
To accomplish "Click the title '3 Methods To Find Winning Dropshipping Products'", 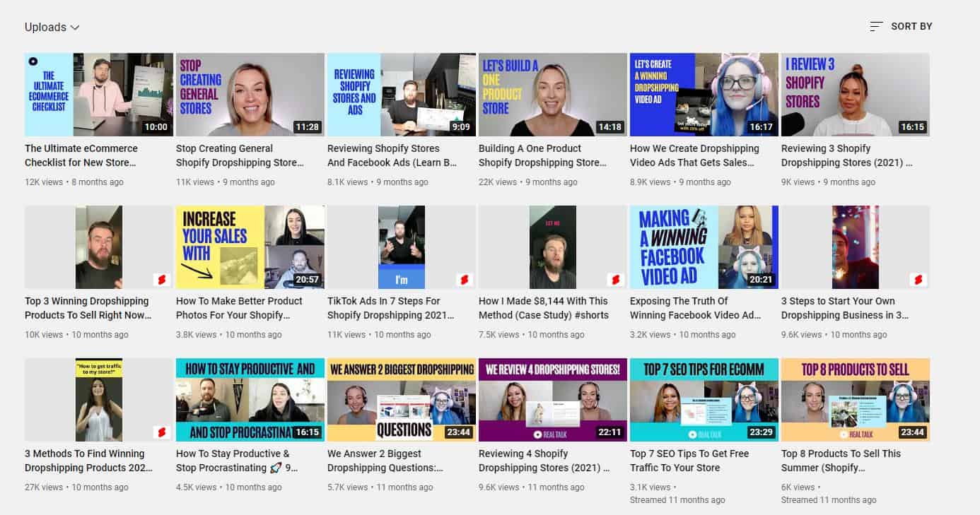I will pyautogui.click(x=88, y=461).
